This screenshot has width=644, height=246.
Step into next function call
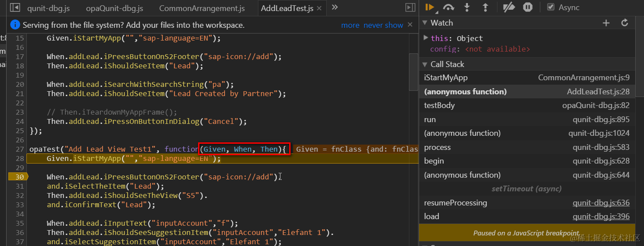coord(467,7)
